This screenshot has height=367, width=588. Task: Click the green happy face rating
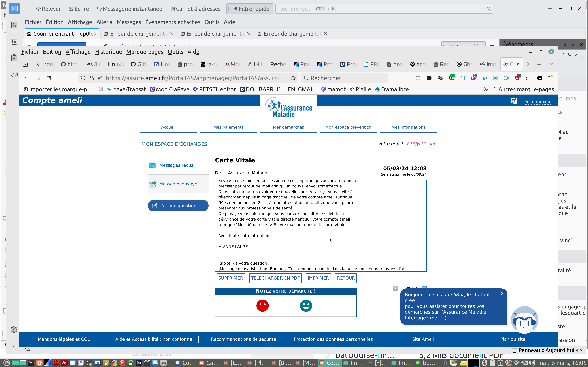(x=306, y=306)
